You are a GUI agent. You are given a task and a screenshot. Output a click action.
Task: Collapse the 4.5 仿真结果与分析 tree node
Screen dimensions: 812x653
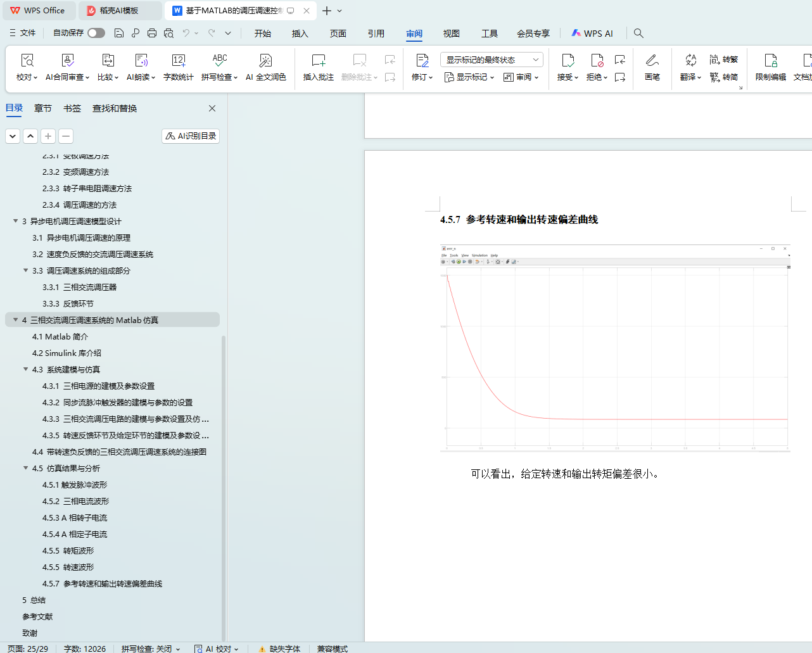coord(26,468)
